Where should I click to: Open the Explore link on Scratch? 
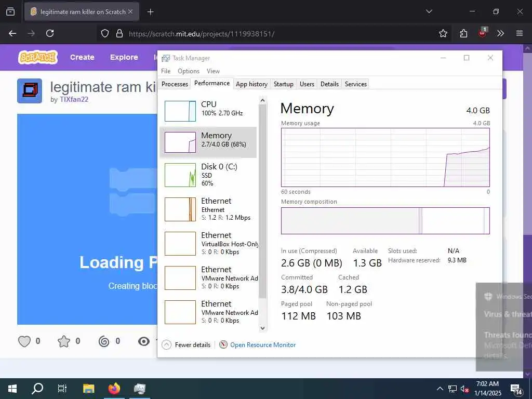(x=124, y=57)
